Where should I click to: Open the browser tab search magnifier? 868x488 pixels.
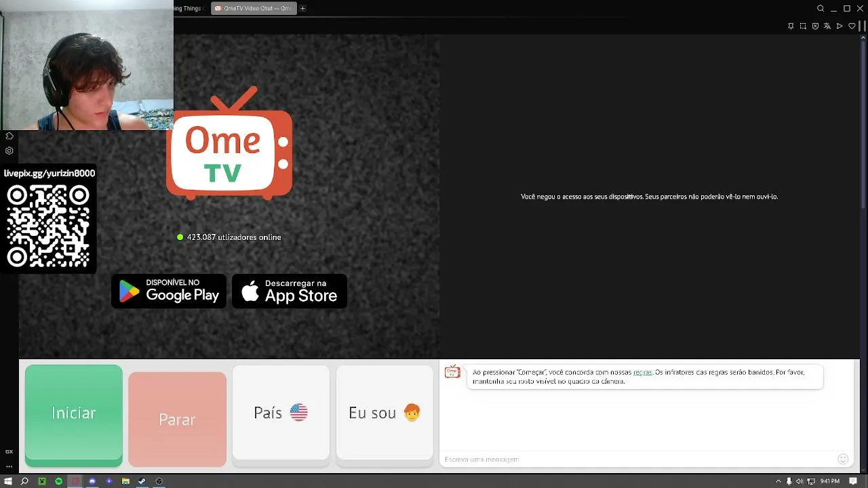[821, 8]
